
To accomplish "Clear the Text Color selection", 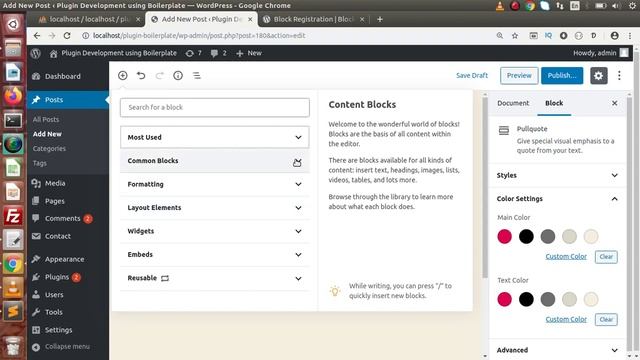I will pyautogui.click(x=606, y=320).
